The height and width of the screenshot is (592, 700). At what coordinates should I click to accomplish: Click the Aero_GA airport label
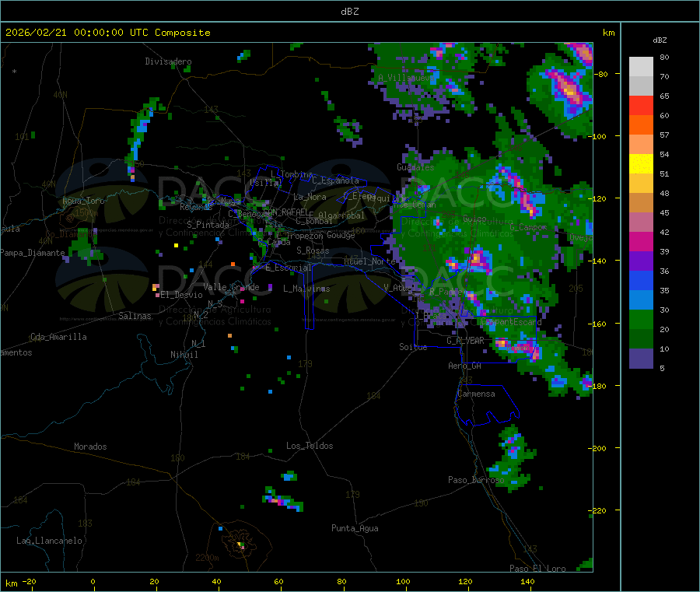click(465, 366)
